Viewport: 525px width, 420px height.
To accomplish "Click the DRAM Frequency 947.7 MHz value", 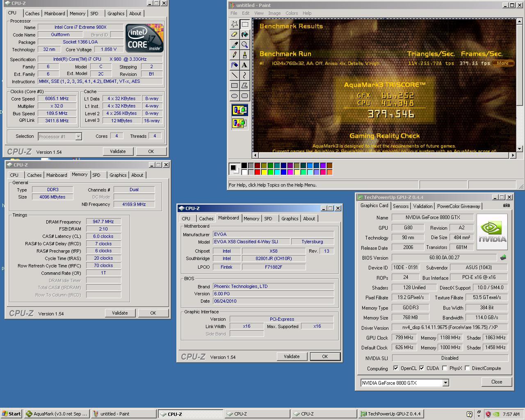I will pyautogui.click(x=103, y=221).
